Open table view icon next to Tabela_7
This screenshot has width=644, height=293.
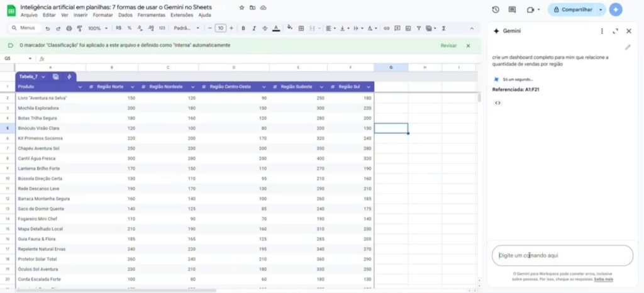pos(56,77)
